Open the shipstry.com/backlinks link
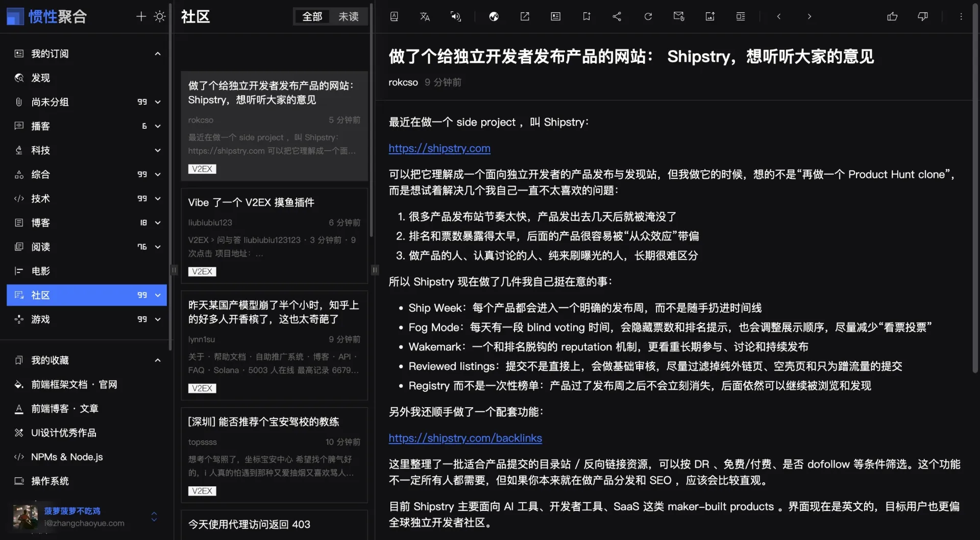This screenshot has width=980, height=540. point(465,438)
